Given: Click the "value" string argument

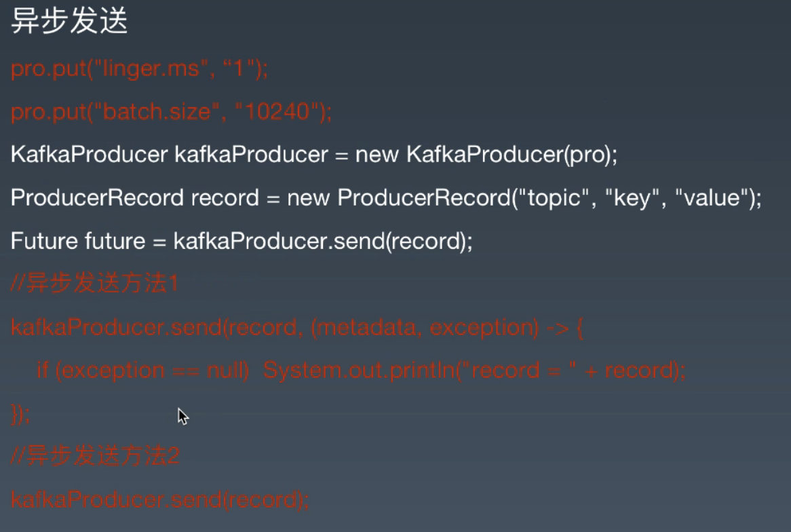Looking at the screenshot, I should (x=710, y=198).
